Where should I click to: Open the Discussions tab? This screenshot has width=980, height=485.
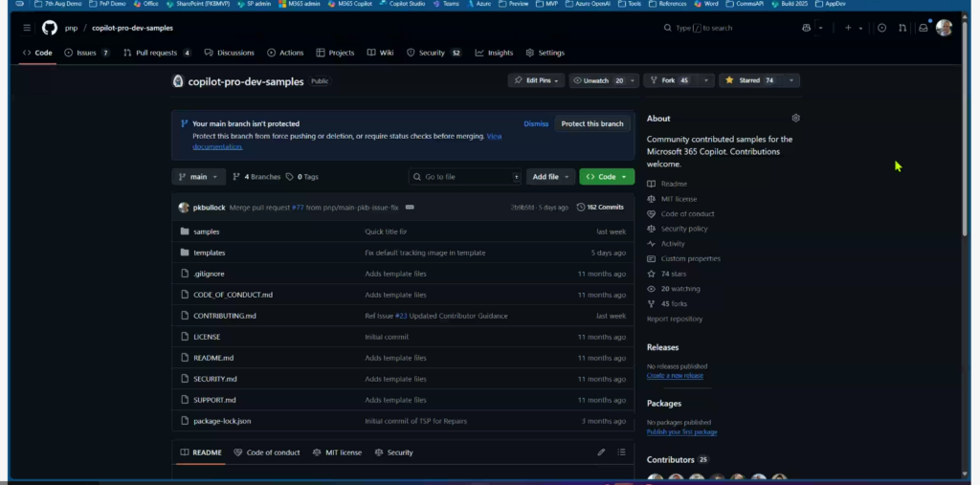coord(230,53)
